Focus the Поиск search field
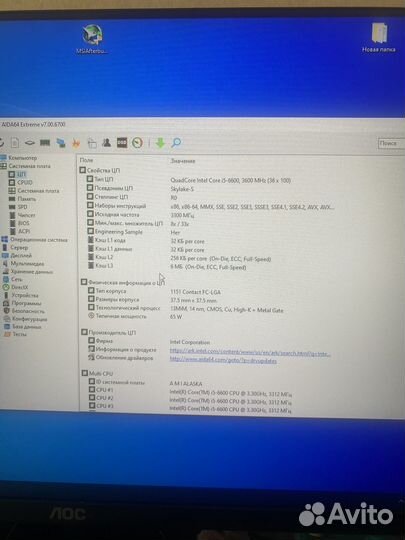 coord(391,143)
